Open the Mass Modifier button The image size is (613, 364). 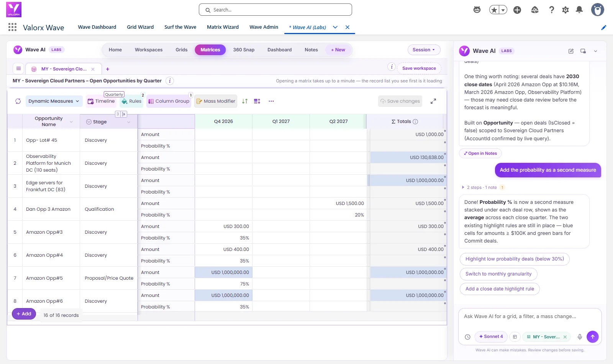coord(216,101)
